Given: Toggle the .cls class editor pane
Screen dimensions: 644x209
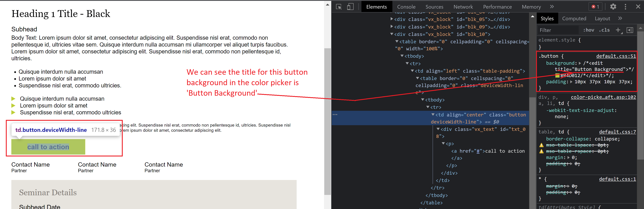Looking at the screenshot, I should (604, 30).
